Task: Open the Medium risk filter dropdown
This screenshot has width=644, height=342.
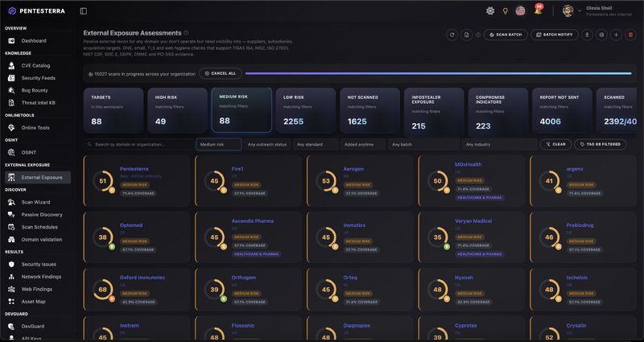Action: point(218,145)
